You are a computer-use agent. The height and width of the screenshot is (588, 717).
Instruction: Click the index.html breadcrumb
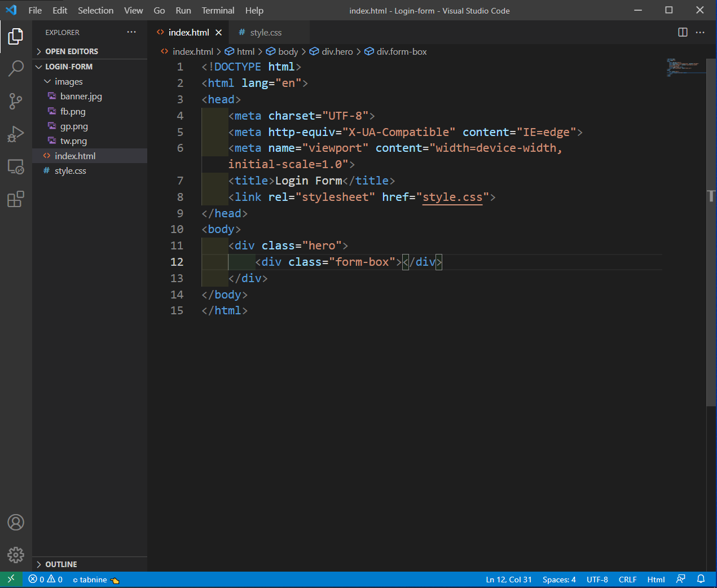pyautogui.click(x=187, y=51)
